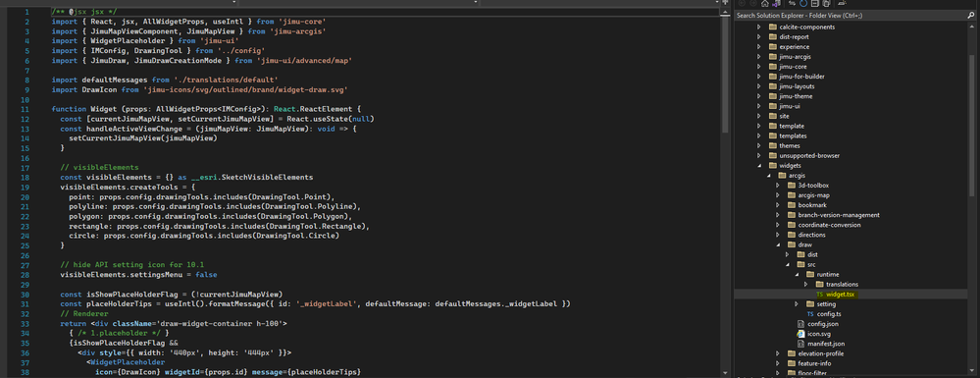Click the Refresh icon in Solution Explorer toolbar
Viewport: 980px width, 378px height.
point(803,3)
